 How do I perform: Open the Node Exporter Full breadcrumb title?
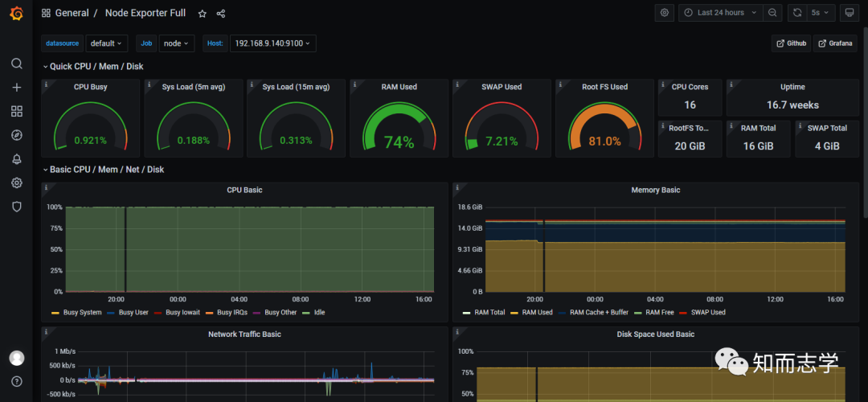click(145, 13)
